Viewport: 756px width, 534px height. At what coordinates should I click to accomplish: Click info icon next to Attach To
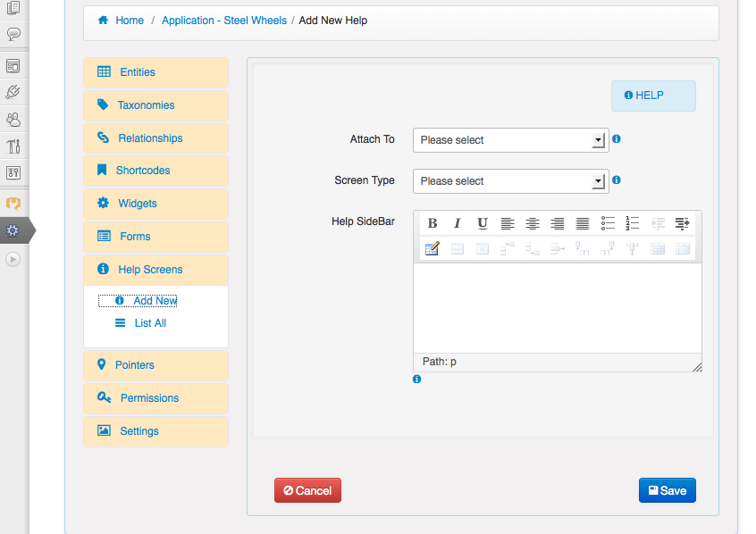tap(617, 139)
